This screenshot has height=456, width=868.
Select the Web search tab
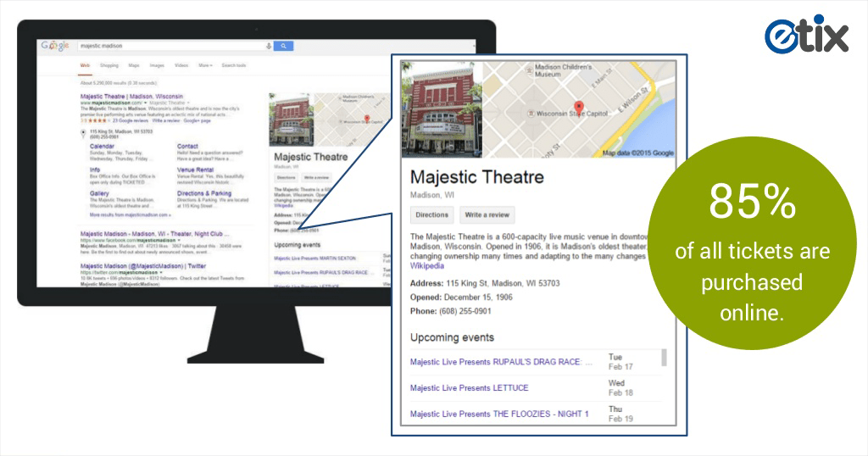(85, 65)
